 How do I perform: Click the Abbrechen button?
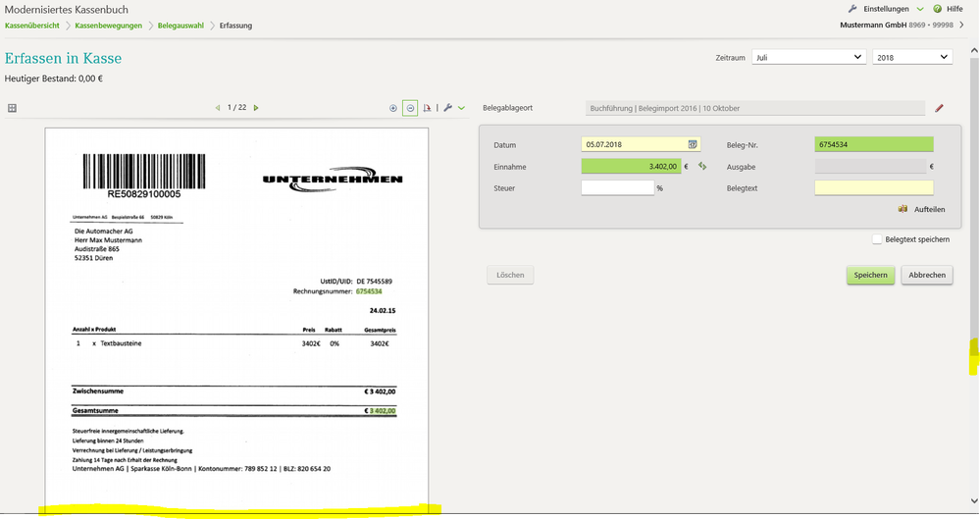tap(927, 275)
